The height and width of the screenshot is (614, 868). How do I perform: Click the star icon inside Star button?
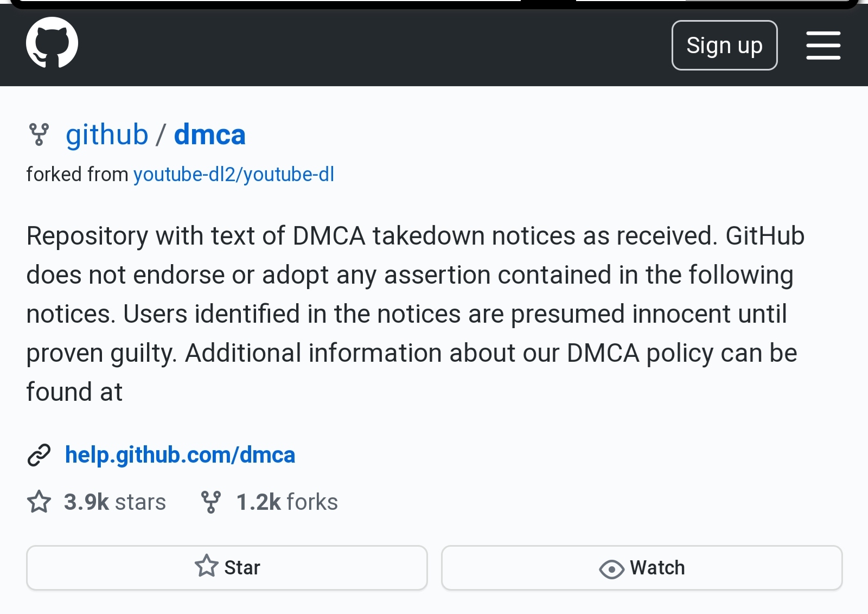[x=206, y=567]
